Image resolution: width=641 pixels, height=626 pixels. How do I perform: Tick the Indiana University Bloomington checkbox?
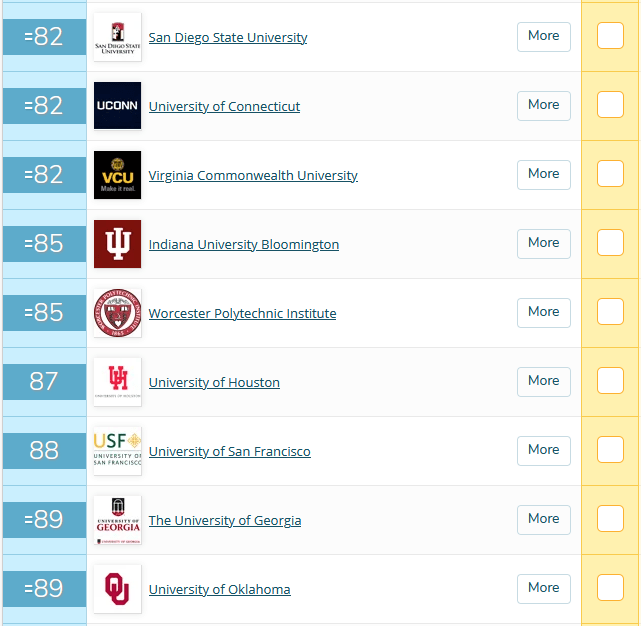coord(610,243)
